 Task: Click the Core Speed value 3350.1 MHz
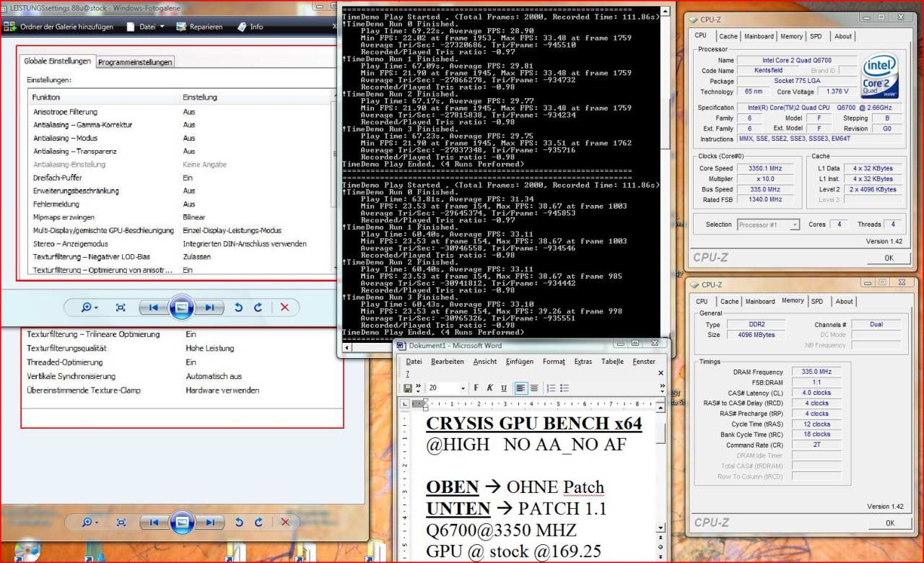click(764, 168)
